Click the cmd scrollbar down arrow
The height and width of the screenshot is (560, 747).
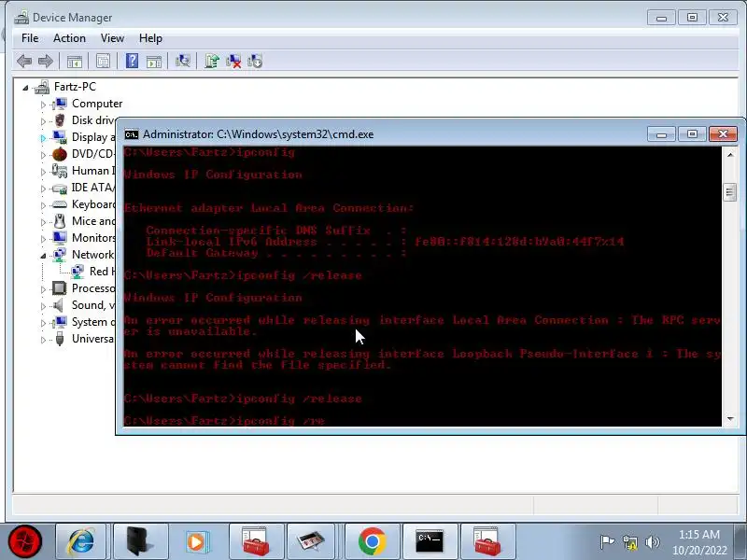pos(730,419)
